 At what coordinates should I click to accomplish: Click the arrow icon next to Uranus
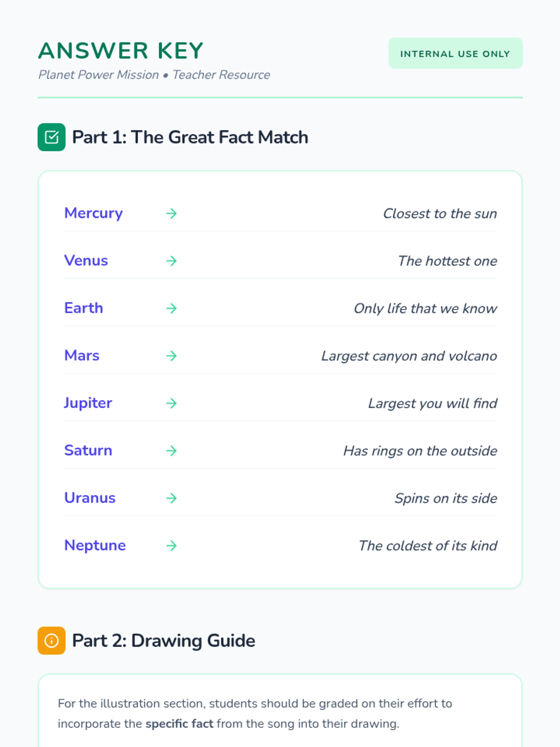171,498
